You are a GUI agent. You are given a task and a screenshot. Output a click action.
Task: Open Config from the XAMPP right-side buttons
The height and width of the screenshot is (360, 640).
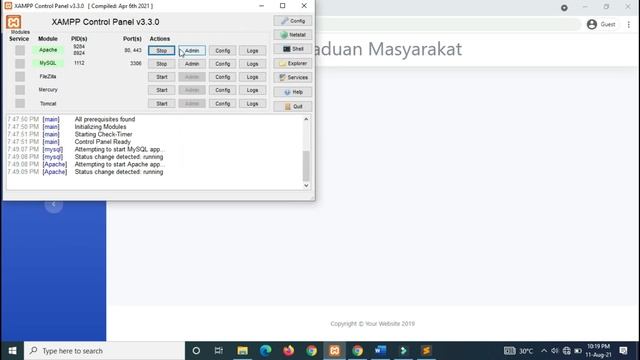[293, 21]
